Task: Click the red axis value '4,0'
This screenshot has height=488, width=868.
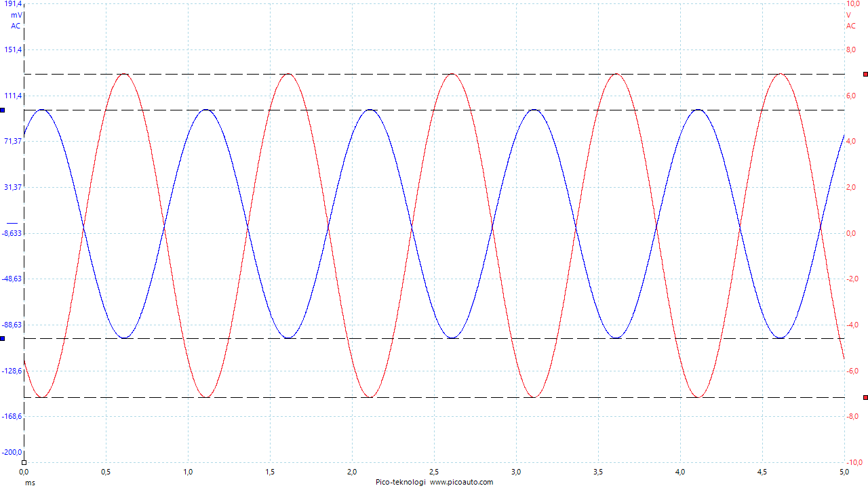Action: point(851,141)
